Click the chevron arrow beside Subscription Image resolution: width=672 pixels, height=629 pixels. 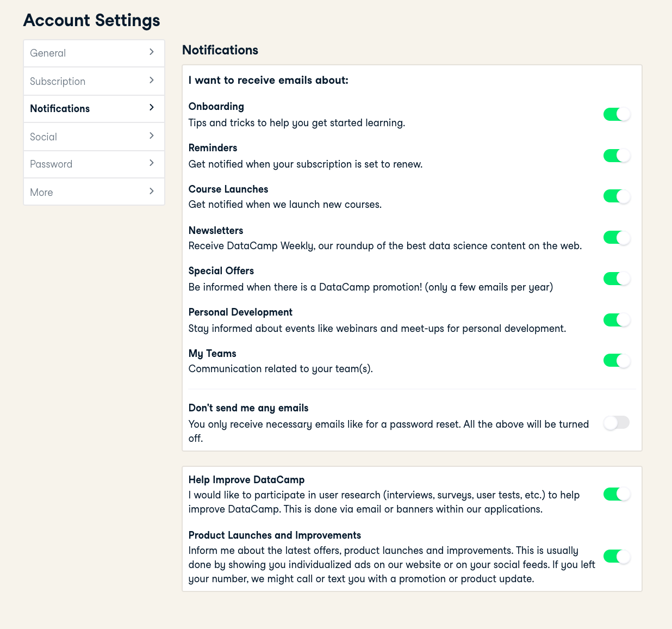[152, 81]
